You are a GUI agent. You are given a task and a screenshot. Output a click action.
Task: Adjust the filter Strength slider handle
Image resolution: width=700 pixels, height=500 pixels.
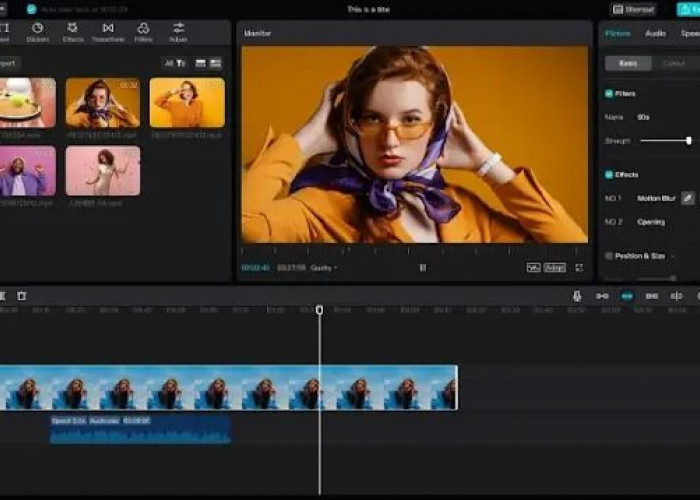pos(689,141)
